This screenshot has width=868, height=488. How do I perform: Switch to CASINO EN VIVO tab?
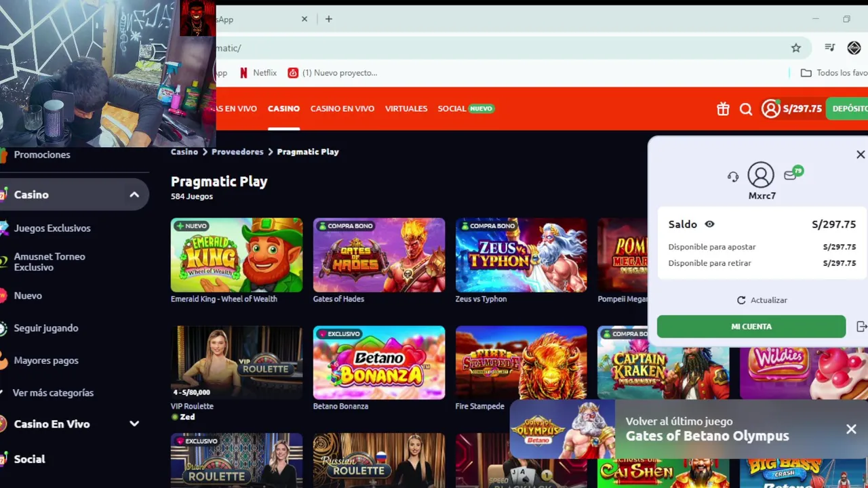pyautogui.click(x=342, y=108)
